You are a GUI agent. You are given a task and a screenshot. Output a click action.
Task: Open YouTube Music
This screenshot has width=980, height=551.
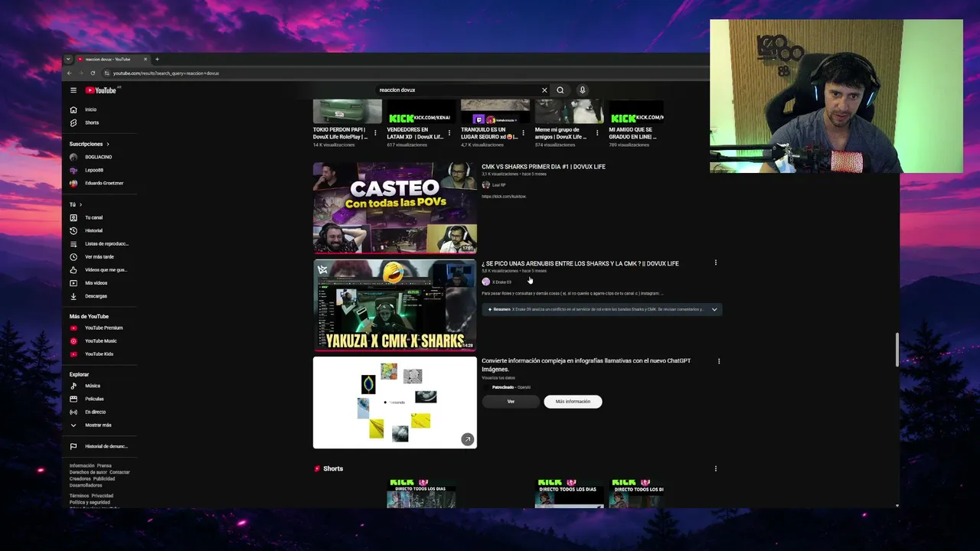pos(100,341)
